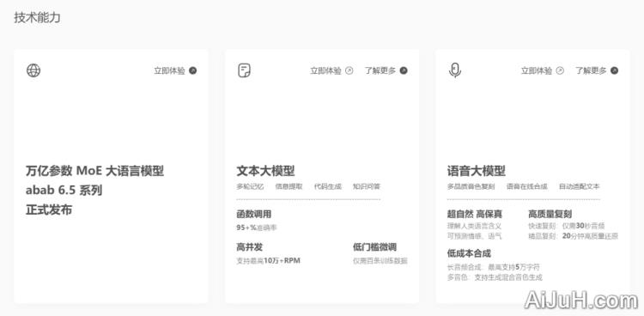Click the 低门槛微调 feature heading
Image resolution: width=644 pixels, height=316 pixels.
click(x=374, y=247)
